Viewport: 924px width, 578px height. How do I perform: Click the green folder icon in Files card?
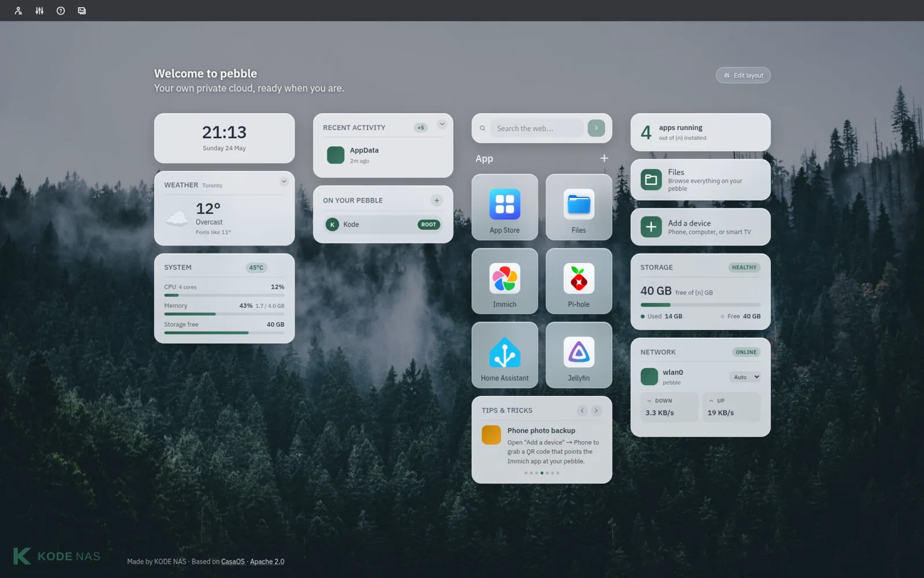click(x=651, y=180)
